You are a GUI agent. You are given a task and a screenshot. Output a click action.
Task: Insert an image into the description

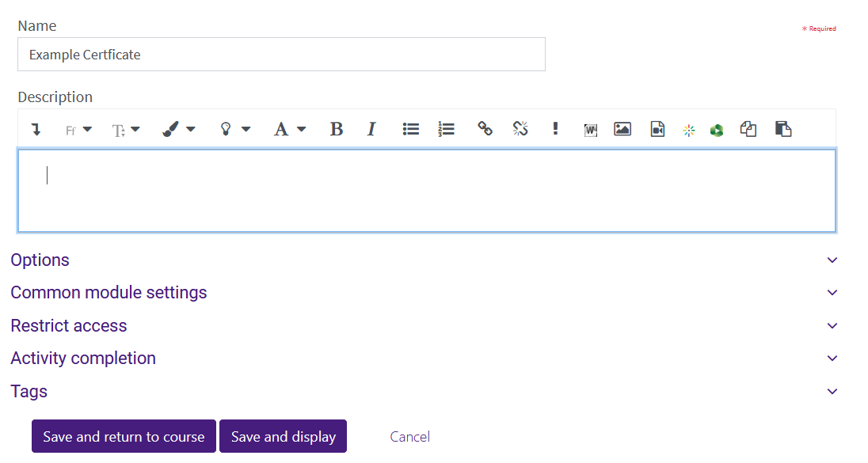(x=622, y=128)
